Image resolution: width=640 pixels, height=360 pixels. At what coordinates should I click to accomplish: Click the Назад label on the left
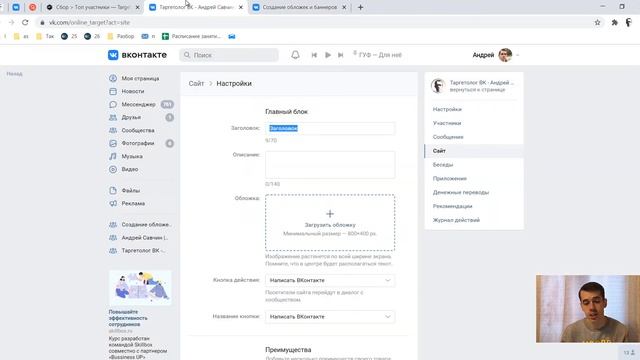[14, 74]
